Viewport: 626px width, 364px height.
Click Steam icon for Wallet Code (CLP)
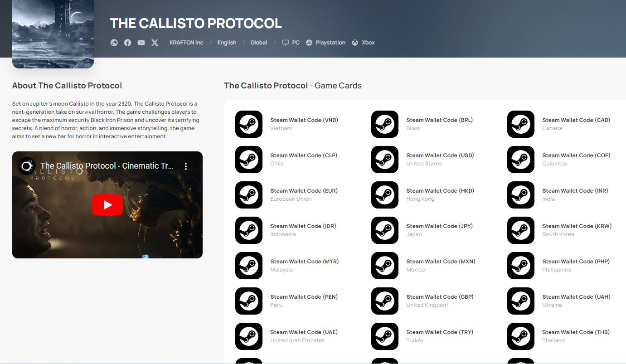[x=249, y=160]
